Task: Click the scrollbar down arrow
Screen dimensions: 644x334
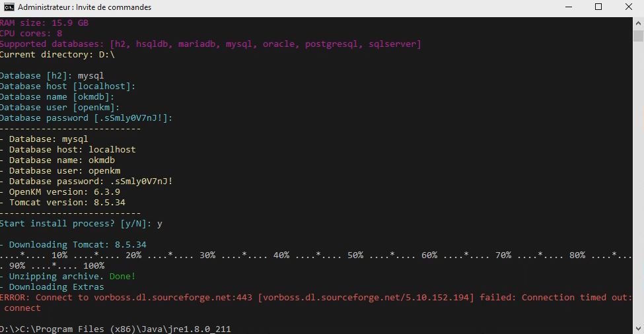Action: point(638,328)
